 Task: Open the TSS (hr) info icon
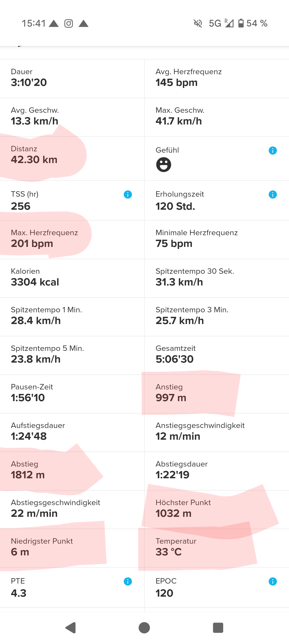pos(128,194)
